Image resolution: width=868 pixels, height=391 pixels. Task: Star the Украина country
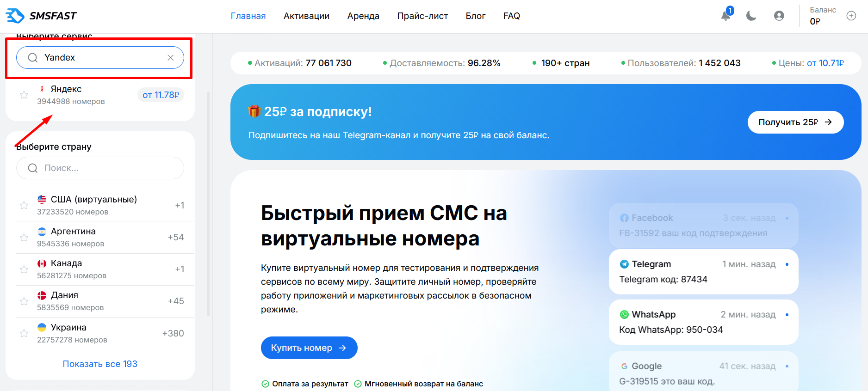(24, 333)
